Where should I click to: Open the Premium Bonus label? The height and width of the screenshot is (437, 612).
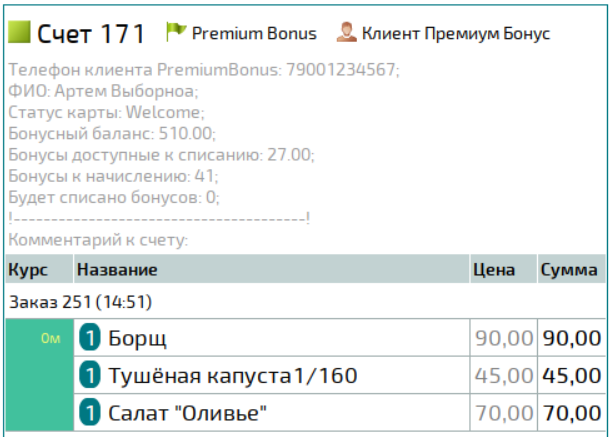point(254,33)
